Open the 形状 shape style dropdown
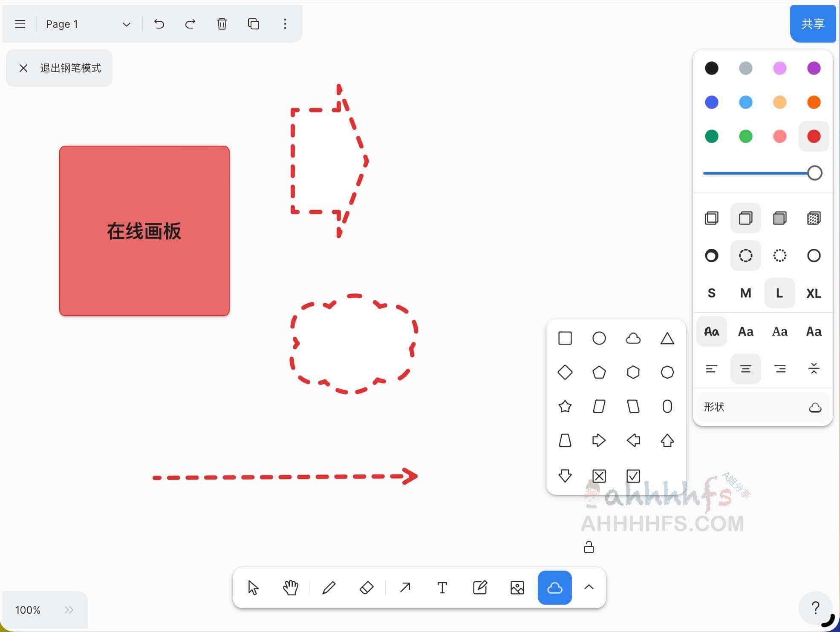Screen dimensions: 840x632 762,408
